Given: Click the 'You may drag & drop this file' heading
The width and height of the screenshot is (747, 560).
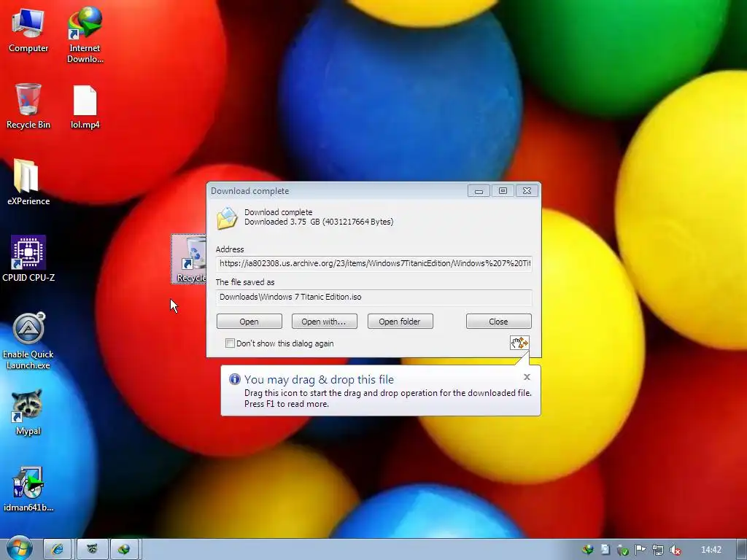Looking at the screenshot, I should [x=319, y=379].
